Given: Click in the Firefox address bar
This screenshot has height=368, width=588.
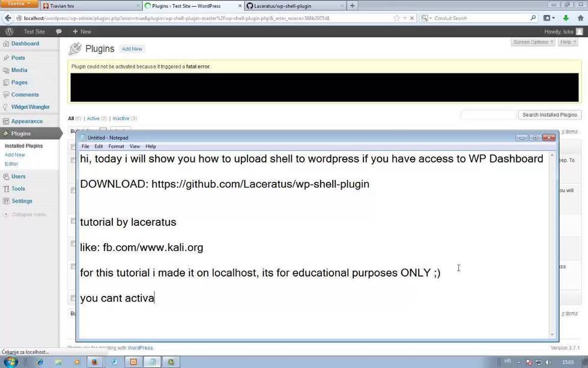Looking at the screenshot, I should (x=206, y=18).
